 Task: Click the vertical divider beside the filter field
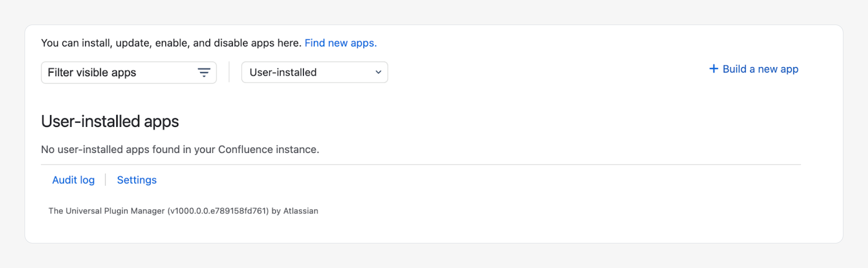point(229,72)
